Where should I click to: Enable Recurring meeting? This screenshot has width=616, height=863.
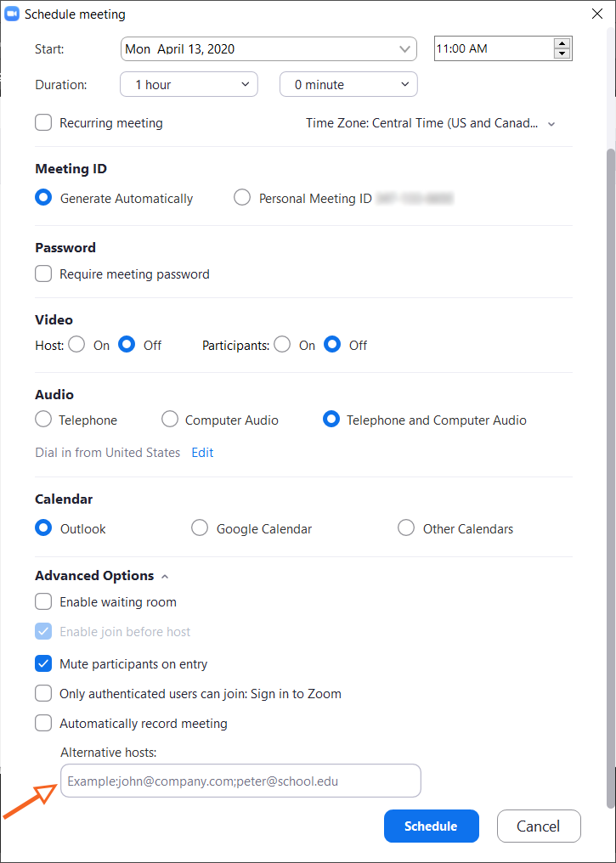[x=42, y=122]
